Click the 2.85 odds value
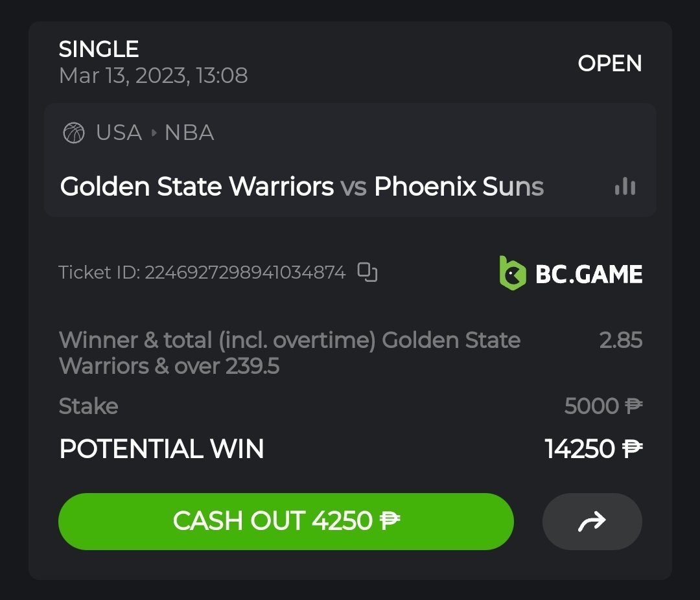The image size is (700, 600). (620, 340)
